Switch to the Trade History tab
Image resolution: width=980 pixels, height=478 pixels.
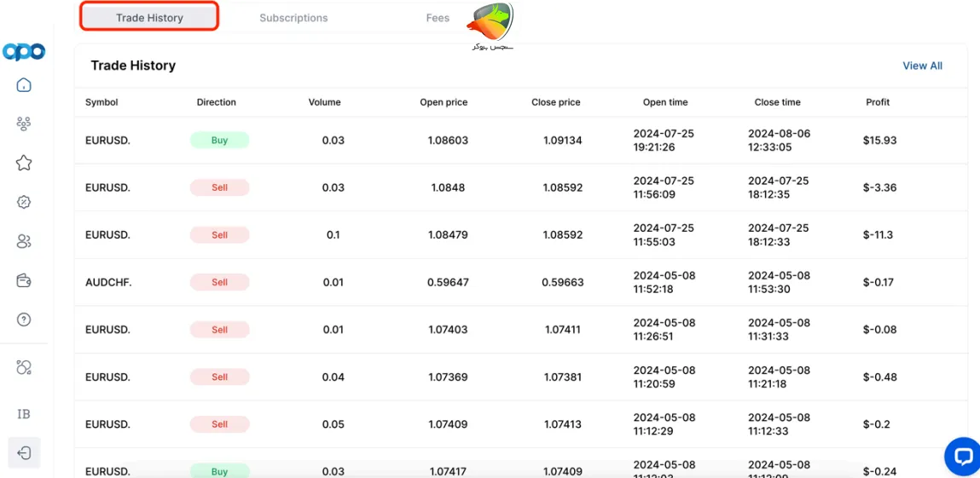(149, 18)
